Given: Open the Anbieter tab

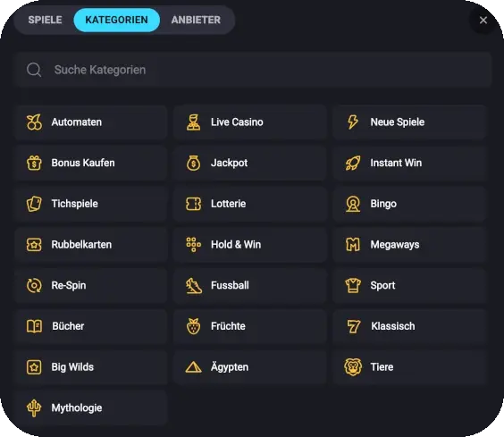Looking at the screenshot, I should 196,20.
